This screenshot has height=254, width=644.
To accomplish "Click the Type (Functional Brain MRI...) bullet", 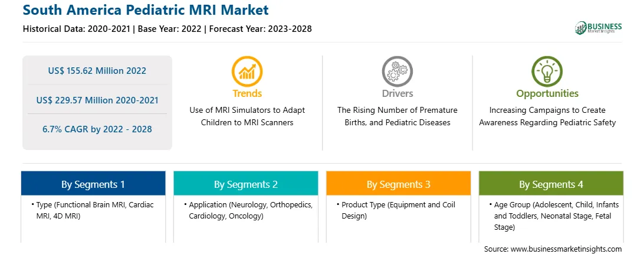I will tap(93, 210).
